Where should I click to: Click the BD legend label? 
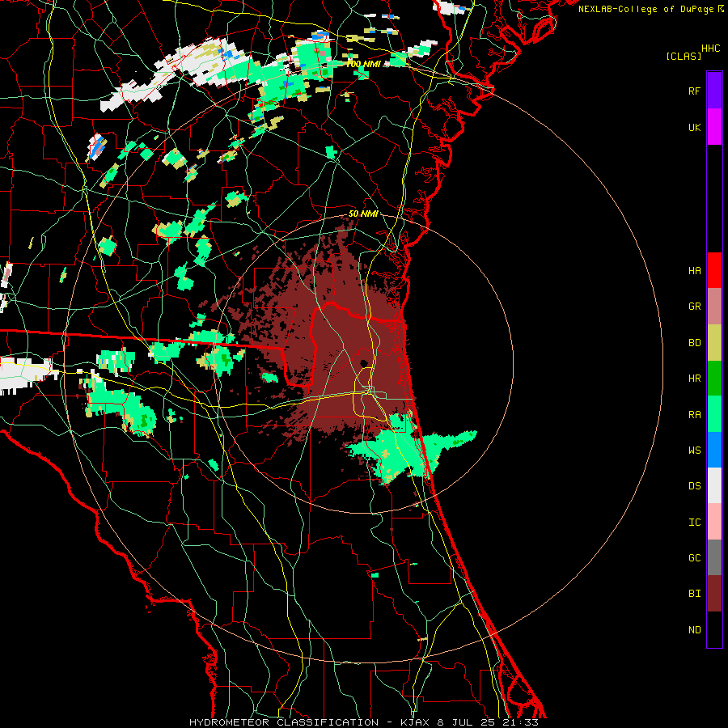694,343
